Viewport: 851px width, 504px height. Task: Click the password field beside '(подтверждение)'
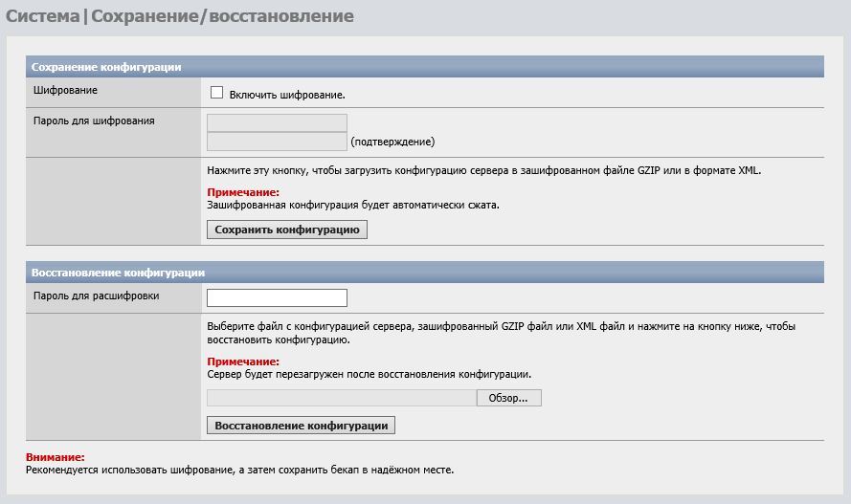[x=277, y=142]
